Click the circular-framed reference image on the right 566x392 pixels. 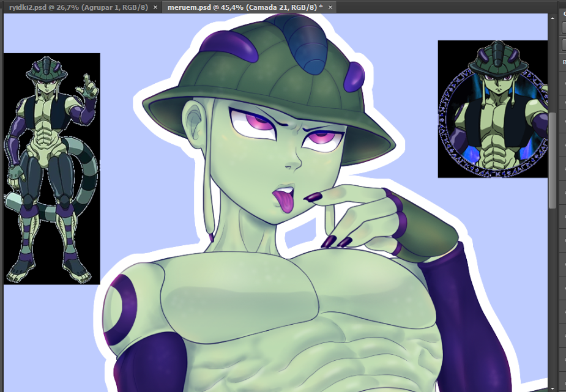coord(493,109)
